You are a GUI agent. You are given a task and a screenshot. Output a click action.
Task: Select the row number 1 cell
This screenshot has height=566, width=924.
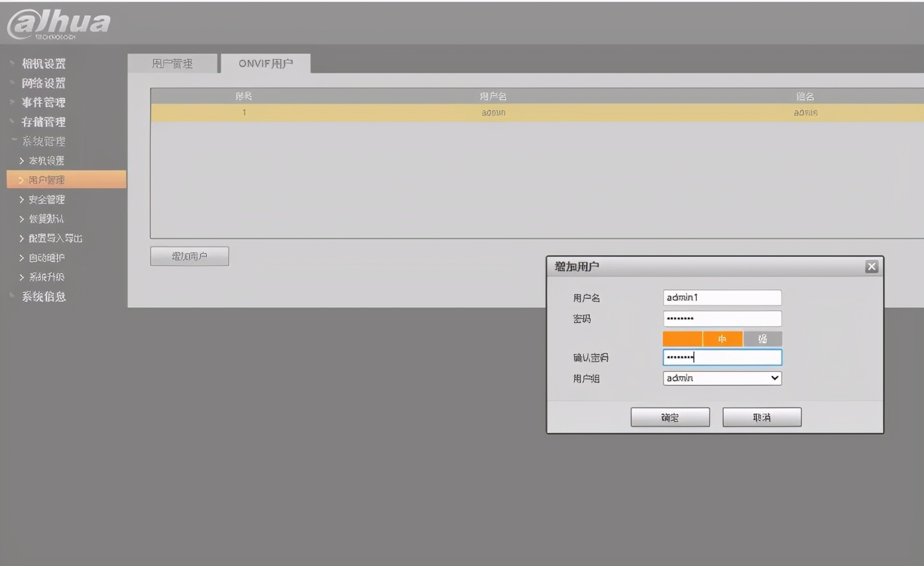(244, 113)
